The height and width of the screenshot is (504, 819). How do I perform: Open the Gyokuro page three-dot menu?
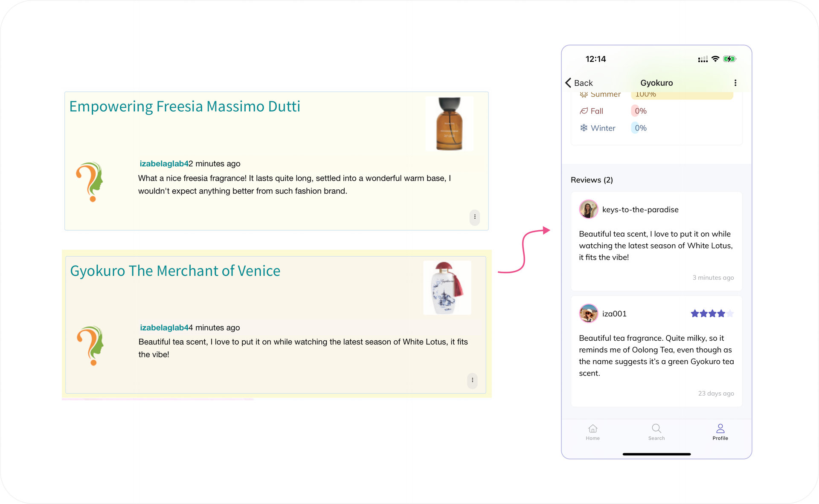(735, 83)
